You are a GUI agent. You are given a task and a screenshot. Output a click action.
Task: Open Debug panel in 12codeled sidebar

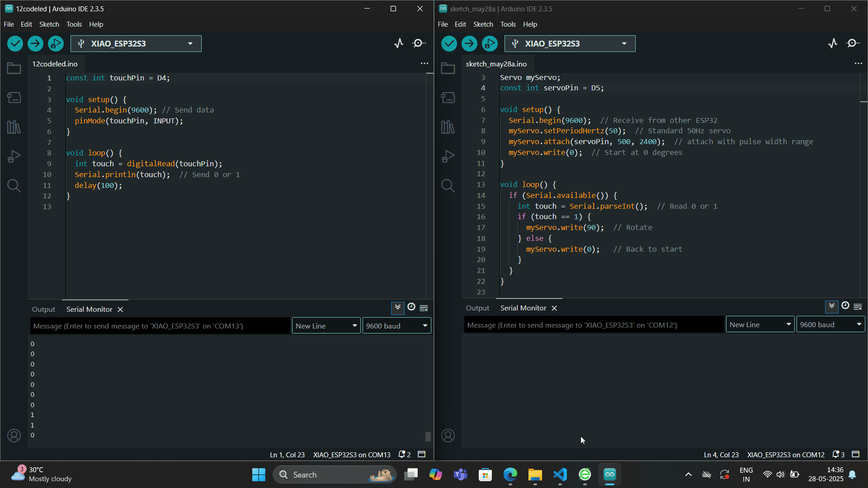click(14, 156)
